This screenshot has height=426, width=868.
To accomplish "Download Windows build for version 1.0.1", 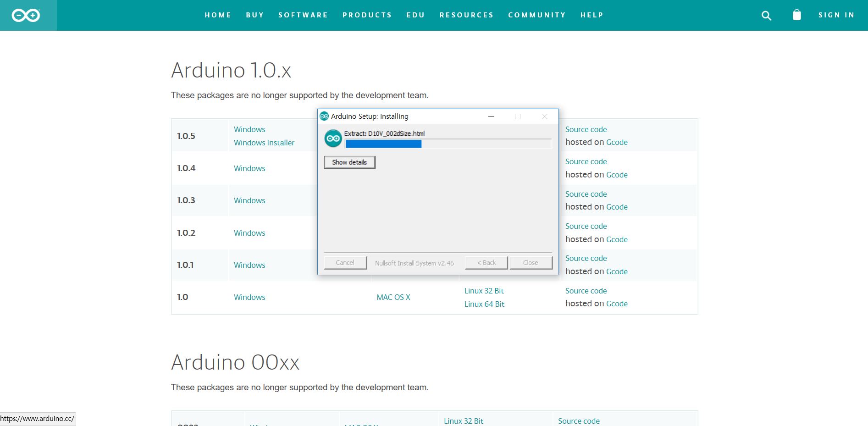I will (x=249, y=265).
